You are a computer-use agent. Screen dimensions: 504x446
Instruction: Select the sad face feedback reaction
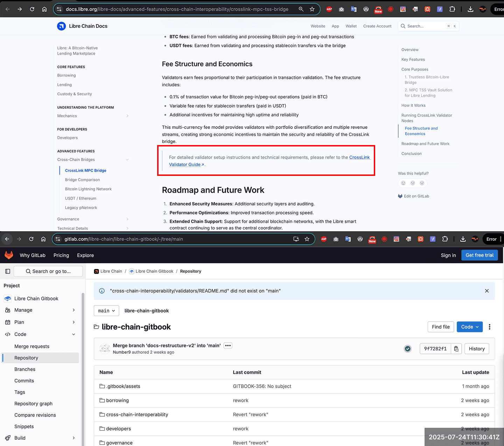tap(422, 183)
